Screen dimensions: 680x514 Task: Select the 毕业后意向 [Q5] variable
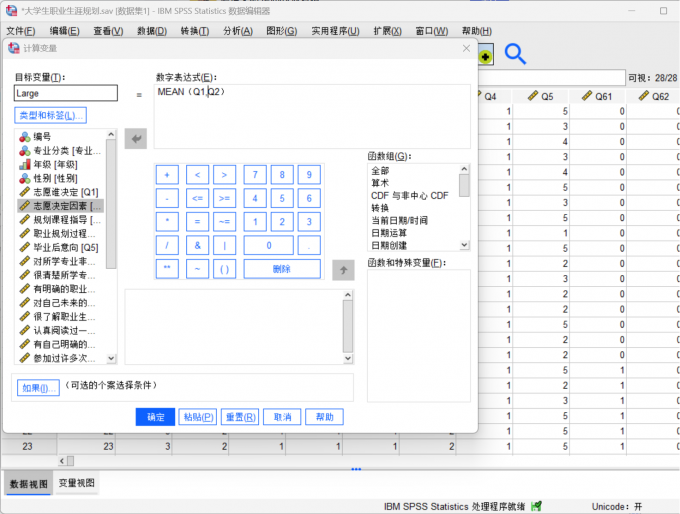pos(60,248)
